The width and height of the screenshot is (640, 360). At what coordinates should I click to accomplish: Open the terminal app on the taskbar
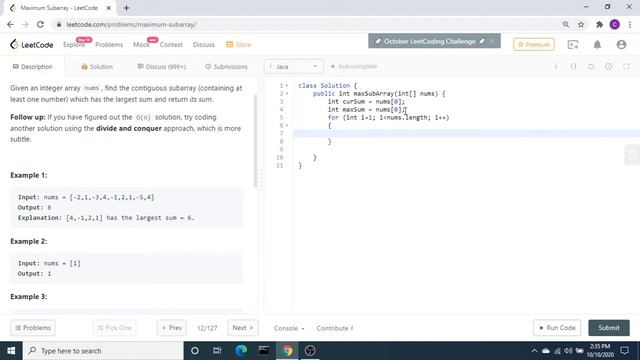pos(264,351)
